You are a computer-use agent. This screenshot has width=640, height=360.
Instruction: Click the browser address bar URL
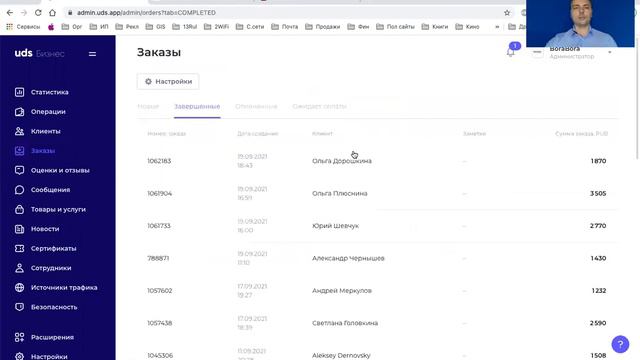[147, 13]
